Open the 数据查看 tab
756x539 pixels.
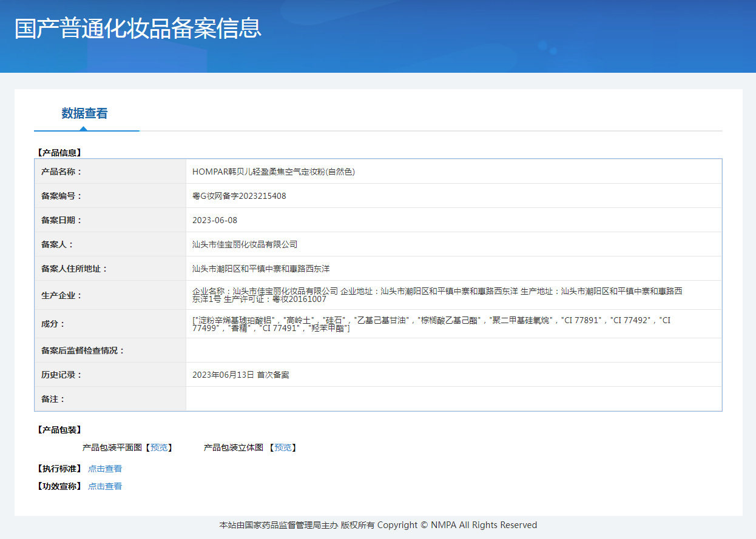tap(84, 113)
